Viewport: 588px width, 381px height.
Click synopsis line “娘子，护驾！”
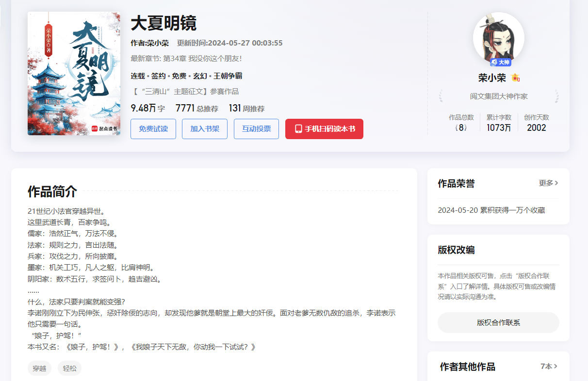54,336
